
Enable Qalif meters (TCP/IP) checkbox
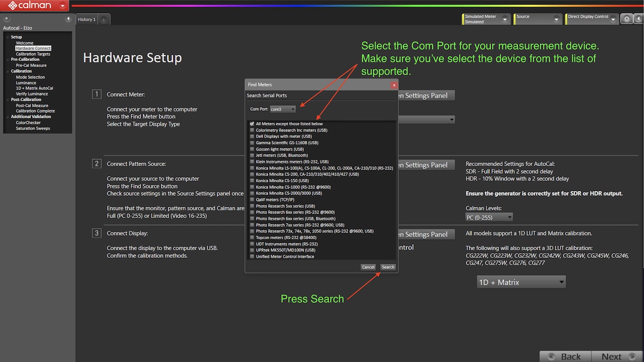[252, 200]
